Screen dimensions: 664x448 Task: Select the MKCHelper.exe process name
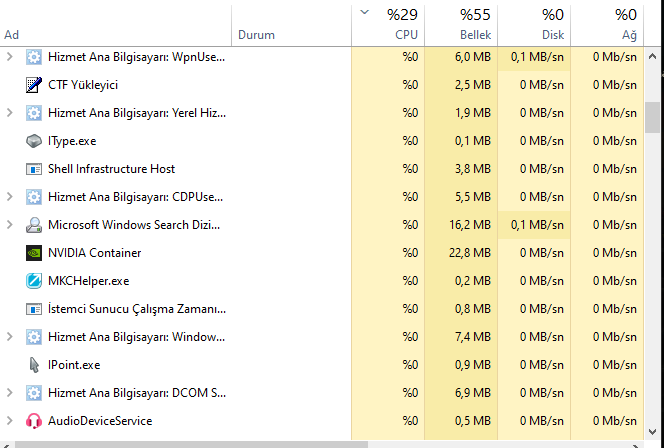[89, 281]
